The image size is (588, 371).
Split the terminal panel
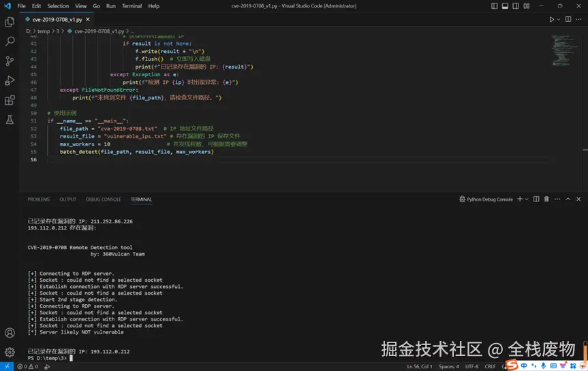pos(536,199)
